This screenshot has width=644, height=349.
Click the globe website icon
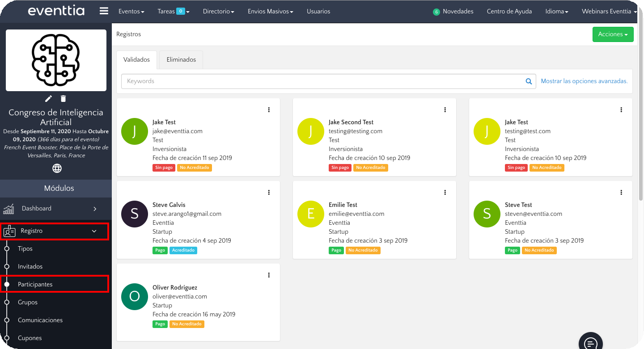click(x=57, y=168)
